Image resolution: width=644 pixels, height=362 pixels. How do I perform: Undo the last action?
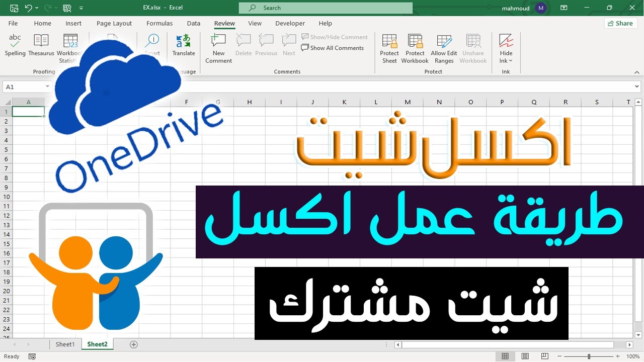(28, 8)
